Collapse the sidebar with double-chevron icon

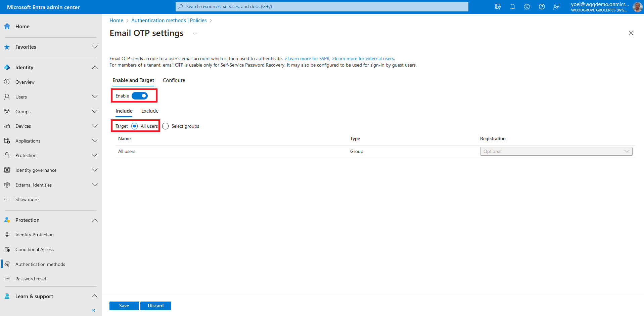(93, 310)
